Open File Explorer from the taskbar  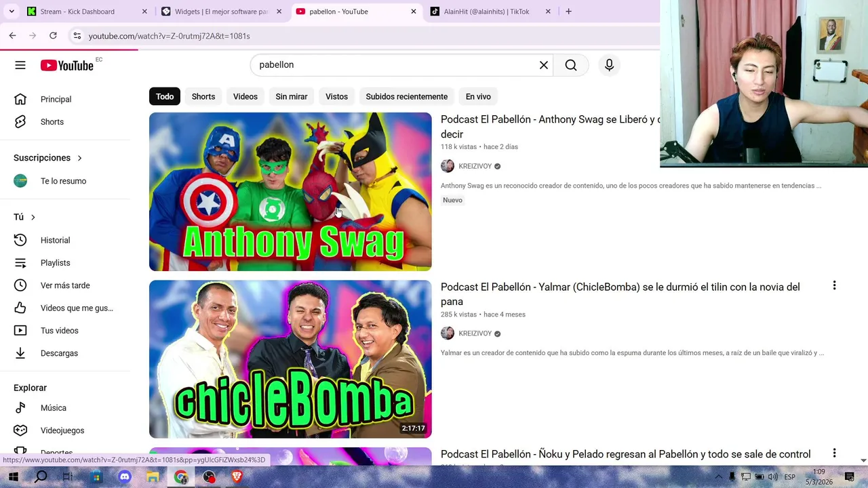coord(153,476)
